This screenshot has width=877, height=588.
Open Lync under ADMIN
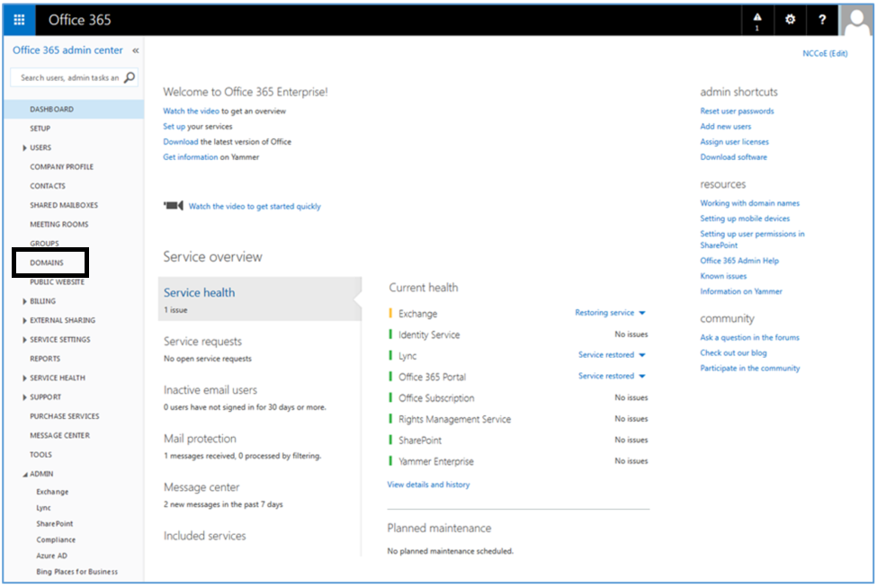point(44,508)
